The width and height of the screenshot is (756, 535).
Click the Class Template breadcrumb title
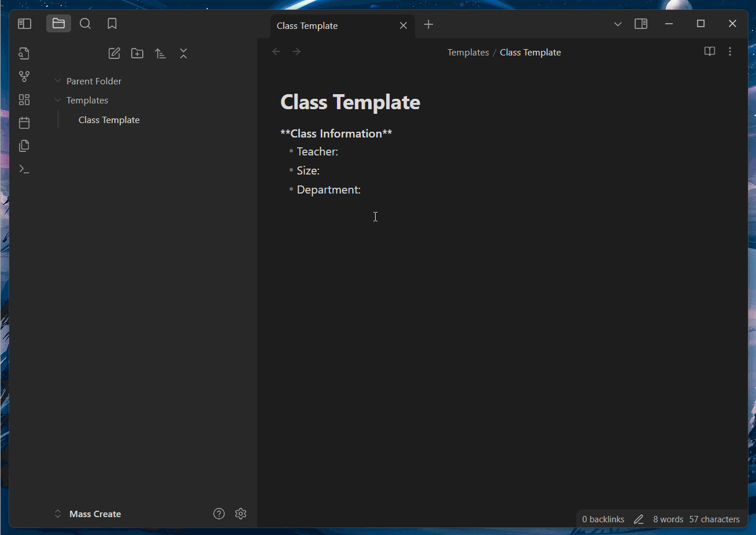(531, 53)
